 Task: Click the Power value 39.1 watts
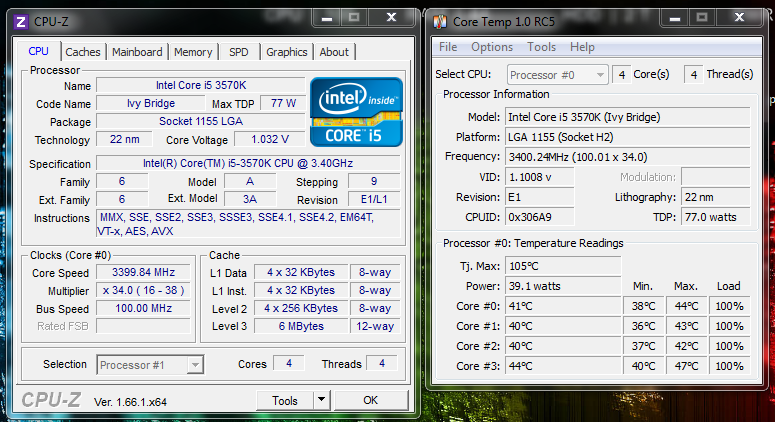(563, 286)
